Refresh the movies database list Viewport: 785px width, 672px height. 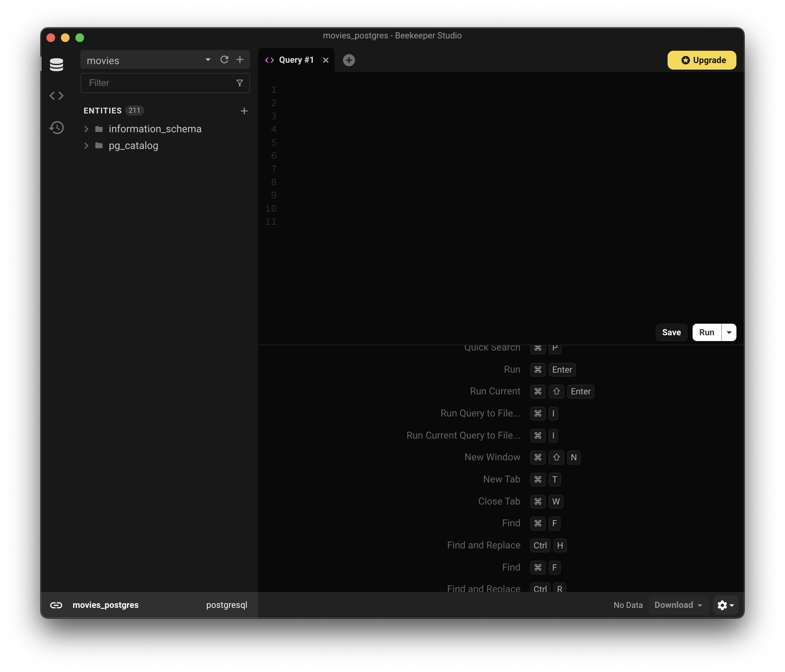point(224,60)
